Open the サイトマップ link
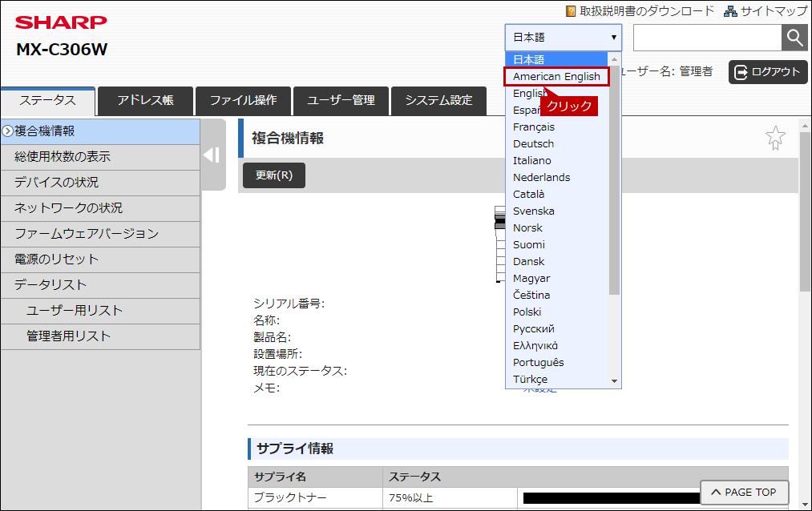Image resolution: width=812 pixels, height=511 pixels. (774, 11)
